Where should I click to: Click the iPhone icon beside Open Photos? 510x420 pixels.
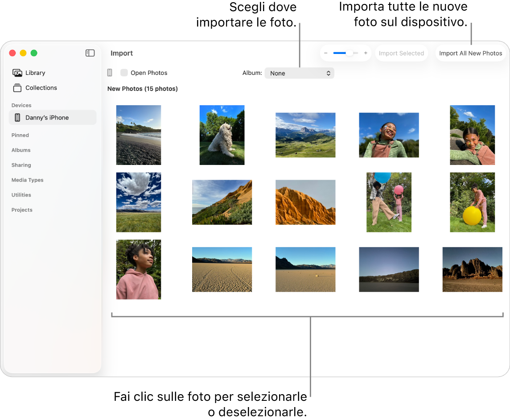pyautogui.click(x=110, y=72)
